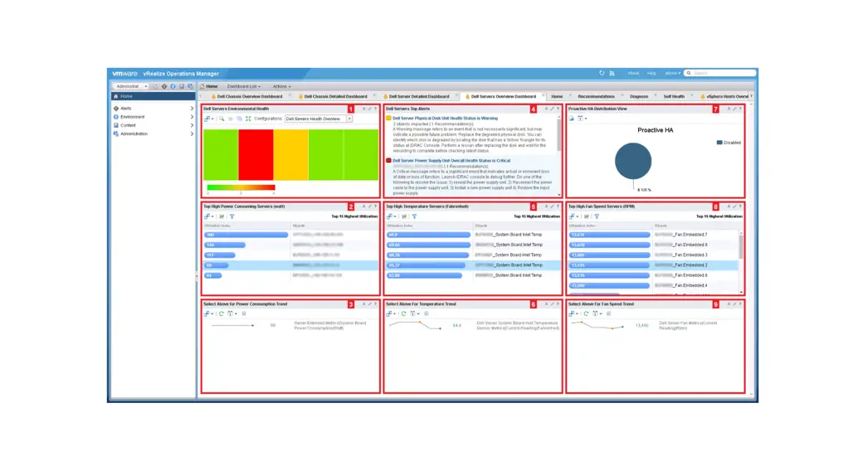Viewport: 868px width, 471px height.
Task: Collapse the Proactive HA Distribution View widget
Action: (x=729, y=109)
